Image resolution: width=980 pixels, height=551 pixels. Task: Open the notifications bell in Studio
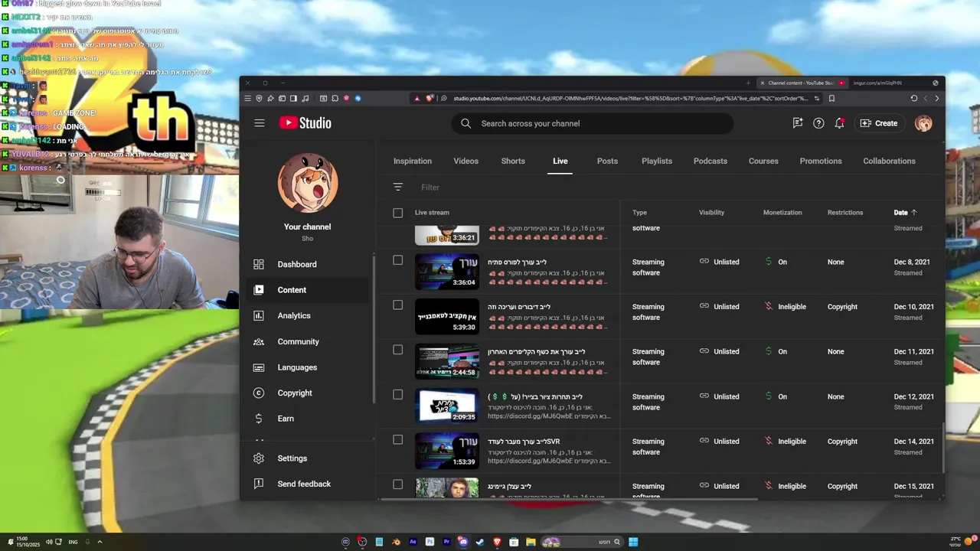coord(839,123)
